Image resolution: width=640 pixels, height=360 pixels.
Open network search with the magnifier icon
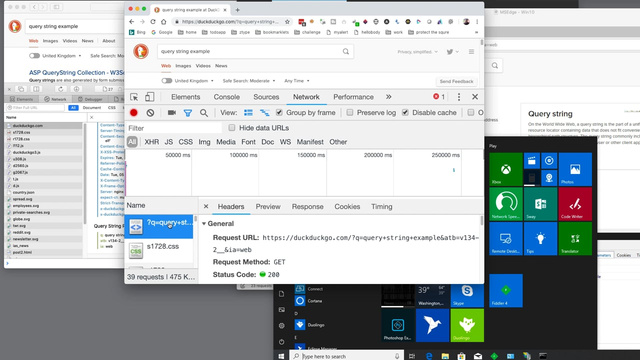[x=204, y=113]
